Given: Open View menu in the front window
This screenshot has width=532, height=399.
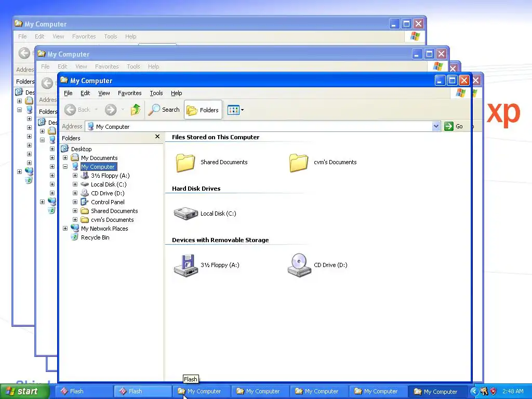Looking at the screenshot, I should point(104,93).
